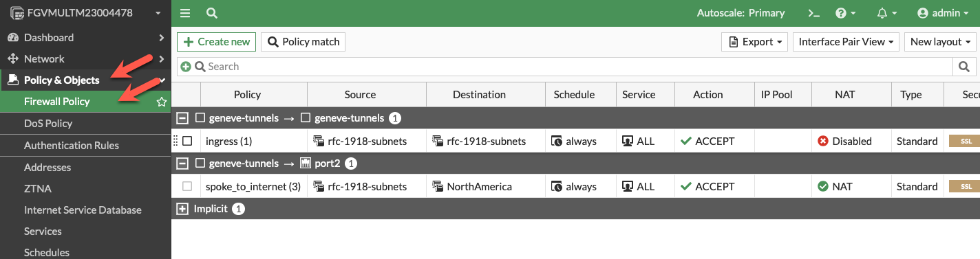
Task: Launch the CLI console icon
Action: (x=813, y=13)
